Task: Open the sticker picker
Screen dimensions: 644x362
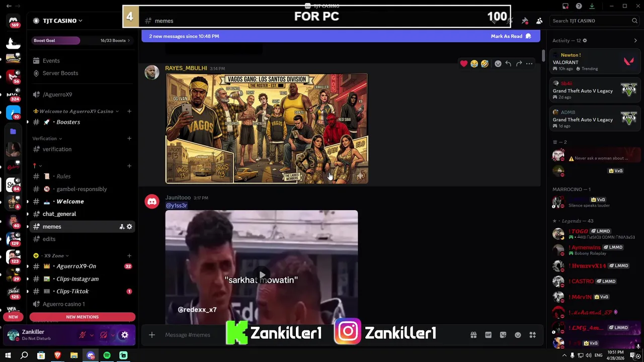Action: tap(503, 335)
